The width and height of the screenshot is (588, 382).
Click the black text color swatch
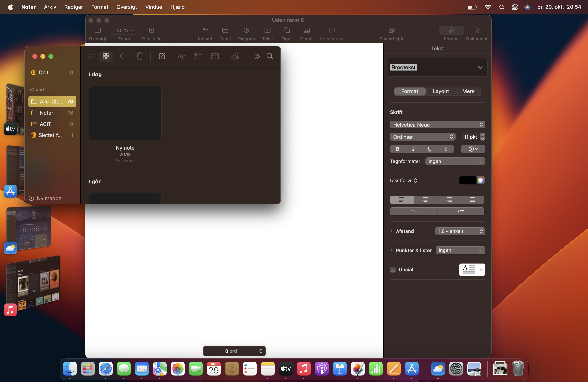point(467,180)
